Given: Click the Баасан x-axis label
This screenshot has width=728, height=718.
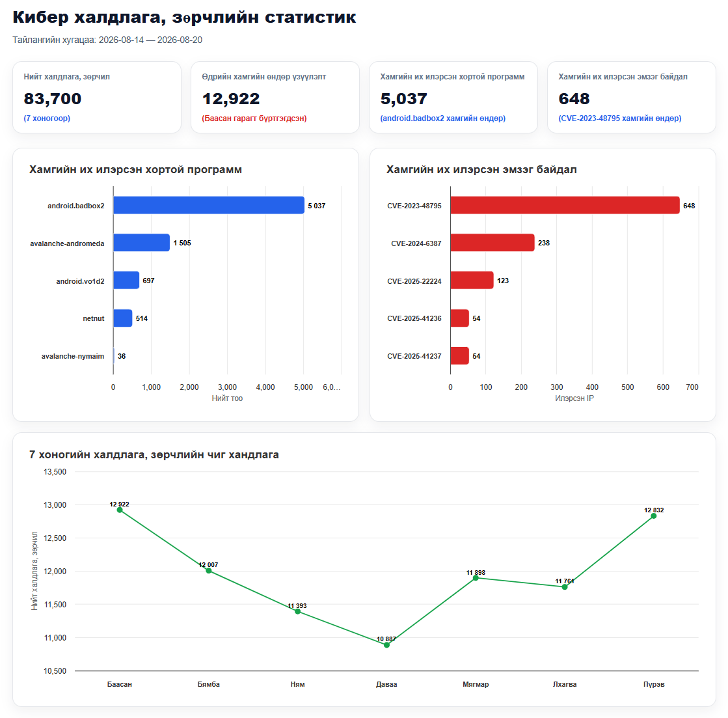Looking at the screenshot, I should [120, 684].
